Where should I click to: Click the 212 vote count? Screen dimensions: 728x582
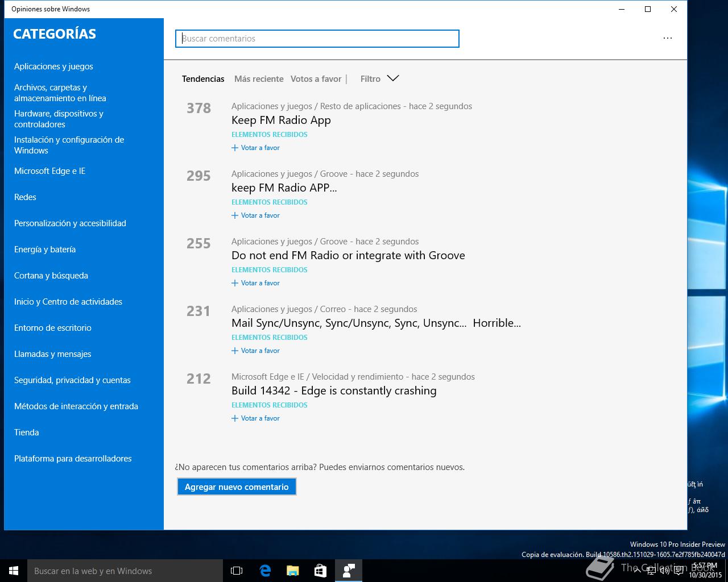(198, 379)
